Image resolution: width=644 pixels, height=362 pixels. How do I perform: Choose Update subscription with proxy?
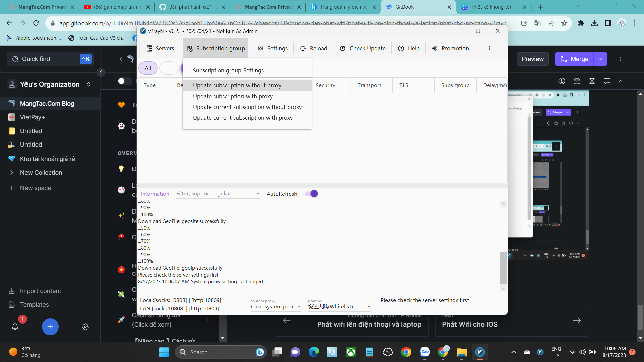(x=232, y=96)
